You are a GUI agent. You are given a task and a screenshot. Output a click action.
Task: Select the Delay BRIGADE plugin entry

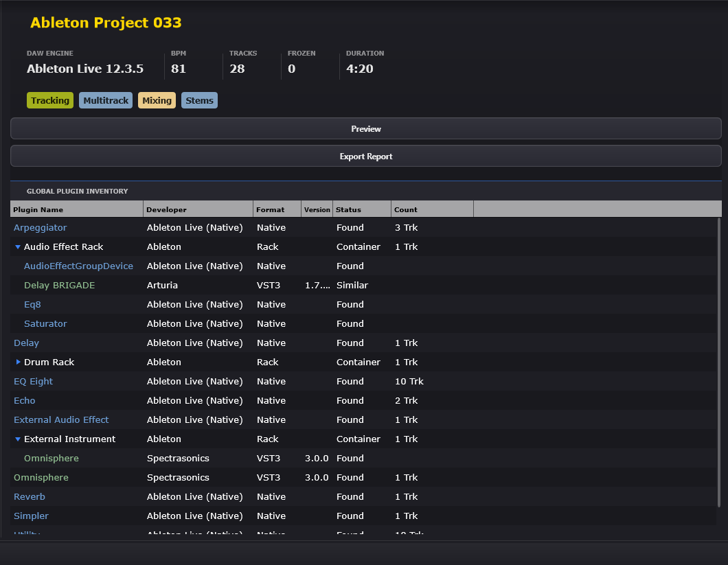click(x=59, y=286)
